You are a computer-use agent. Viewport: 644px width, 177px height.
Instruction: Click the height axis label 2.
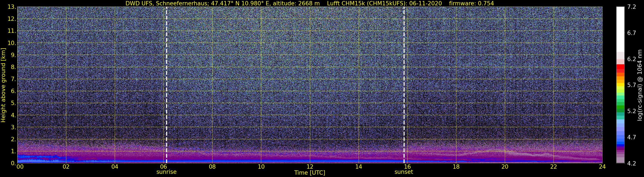[x=13, y=139]
